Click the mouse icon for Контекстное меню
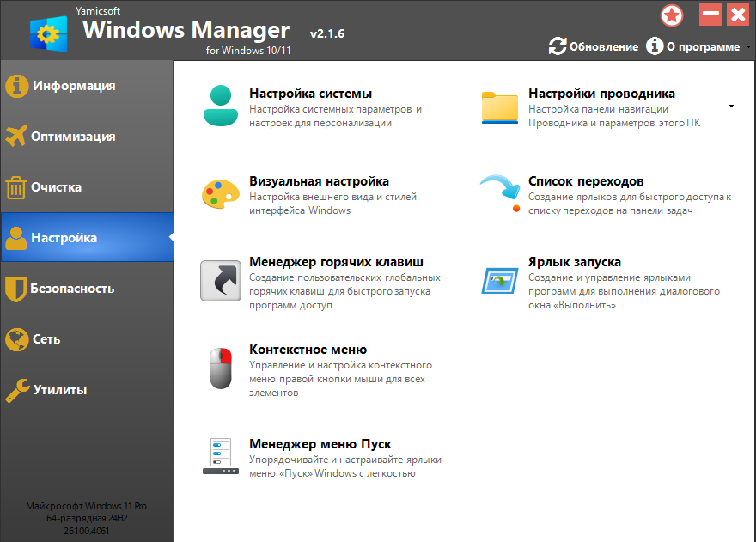This screenshot has width=756, height=542. [220, 368]
